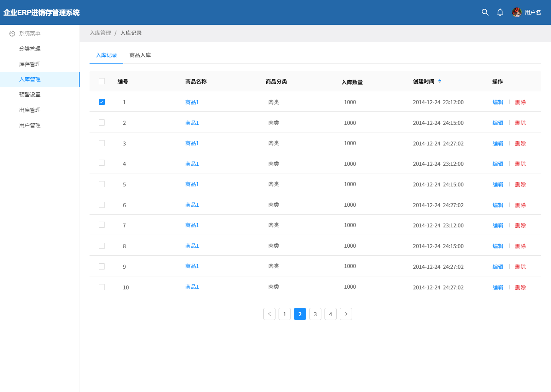551x392 pixels.
Task: Open notifications bell icon
Action: coord(500,12)
